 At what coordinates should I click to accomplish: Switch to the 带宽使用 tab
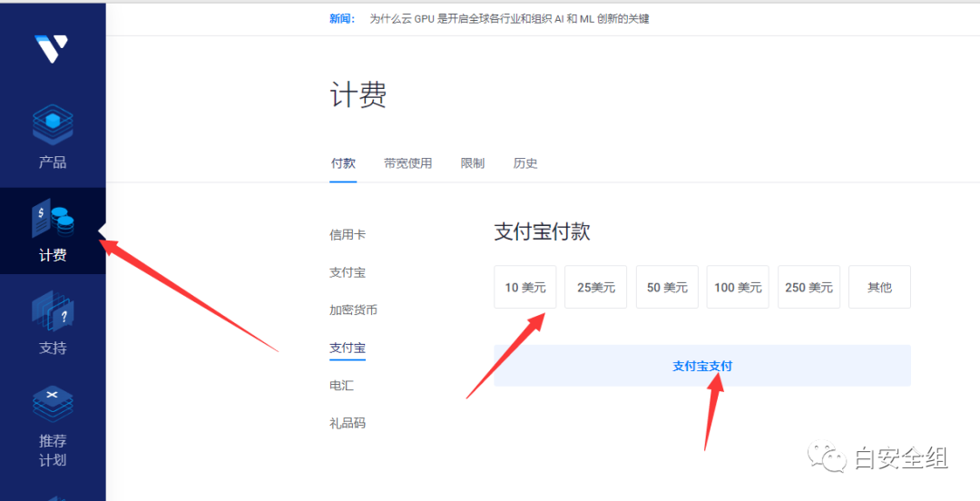click(407, 164)
